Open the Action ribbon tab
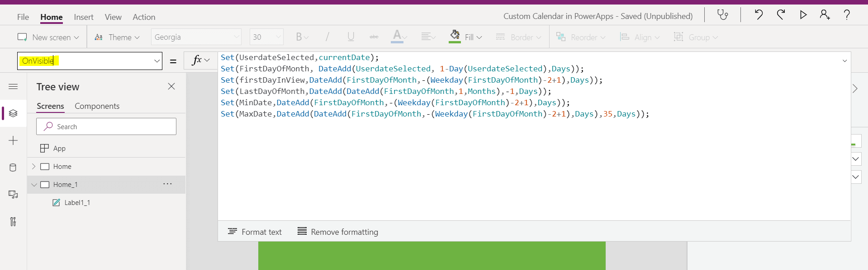The image size is (868, 270). click(x=144, y=17)
